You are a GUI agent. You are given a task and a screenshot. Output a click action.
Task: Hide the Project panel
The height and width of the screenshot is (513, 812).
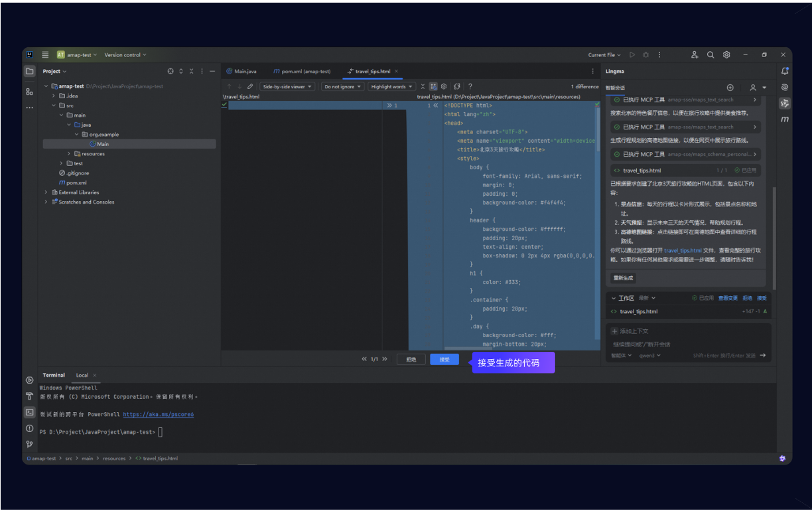point(212,71)
